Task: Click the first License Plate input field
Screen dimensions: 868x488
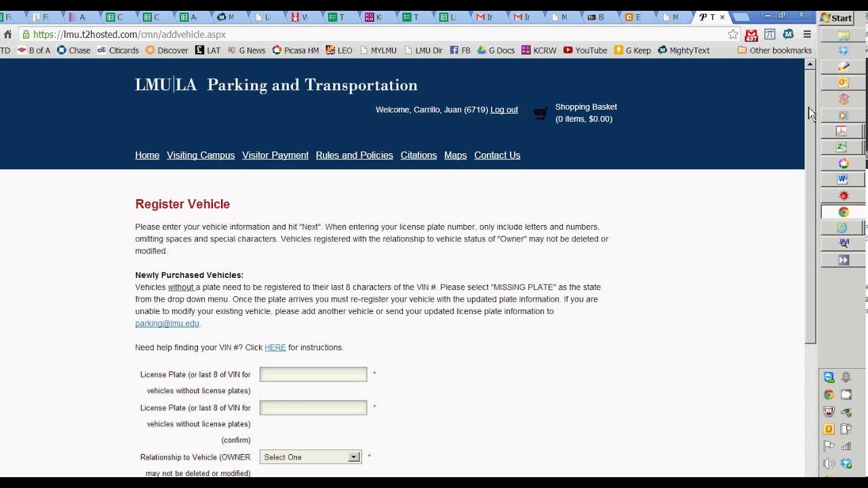Action: (313, 374)
